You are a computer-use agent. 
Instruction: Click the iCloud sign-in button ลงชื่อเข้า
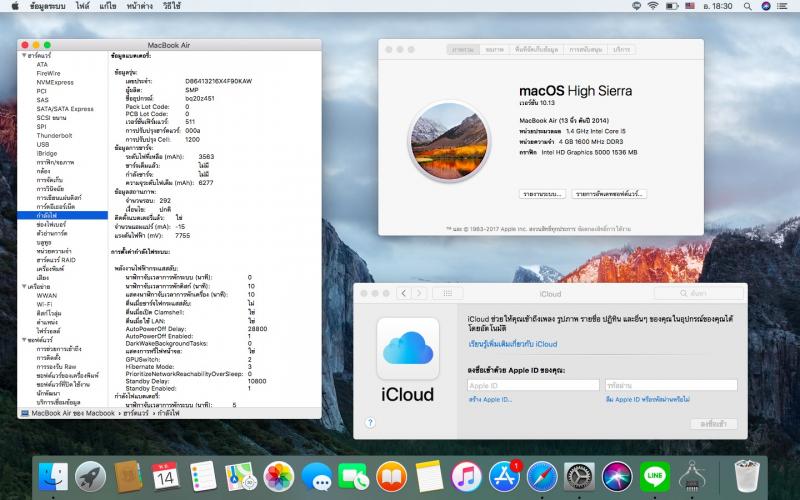pos(714,423)
